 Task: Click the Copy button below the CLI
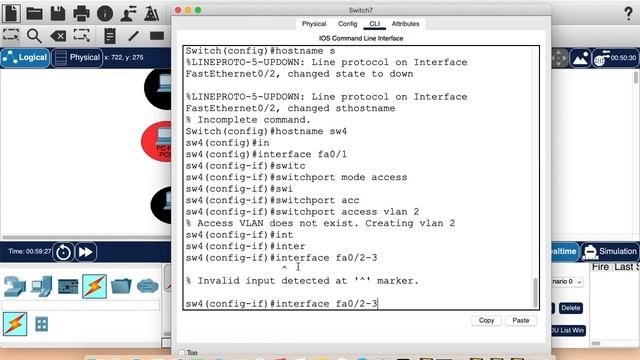[486, 320]
